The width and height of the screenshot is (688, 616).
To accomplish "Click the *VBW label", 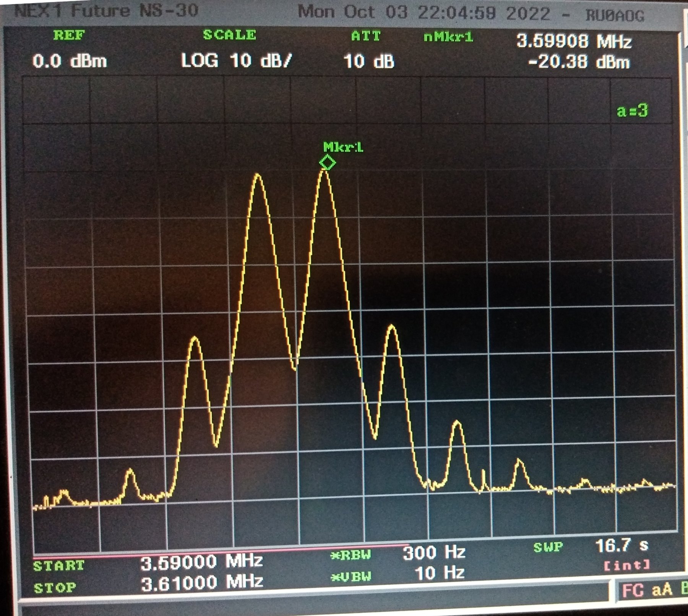I will [x=350, y=577].
